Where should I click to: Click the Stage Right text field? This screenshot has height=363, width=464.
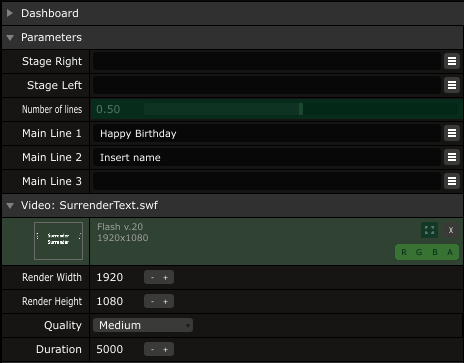tap(267, 61)
